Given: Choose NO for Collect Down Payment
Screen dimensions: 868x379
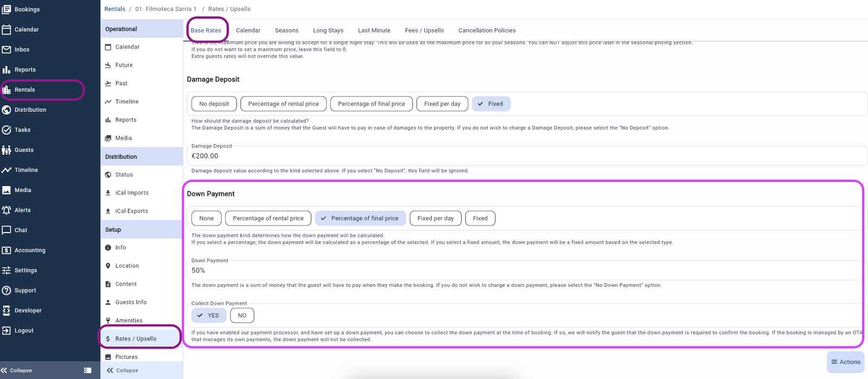Looking at the screenshot, I should (x=242, y=315).
